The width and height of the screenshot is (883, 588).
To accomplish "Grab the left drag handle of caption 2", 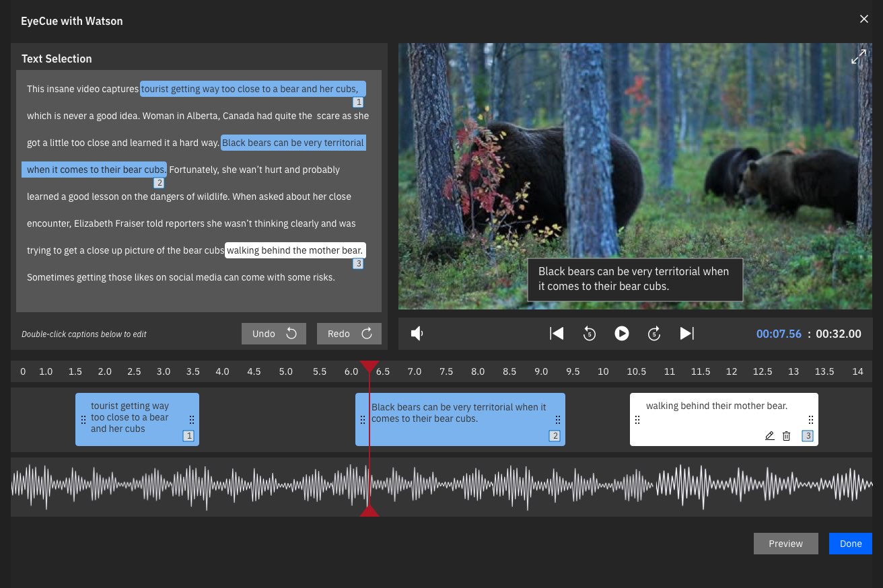I will coord(363,420).
